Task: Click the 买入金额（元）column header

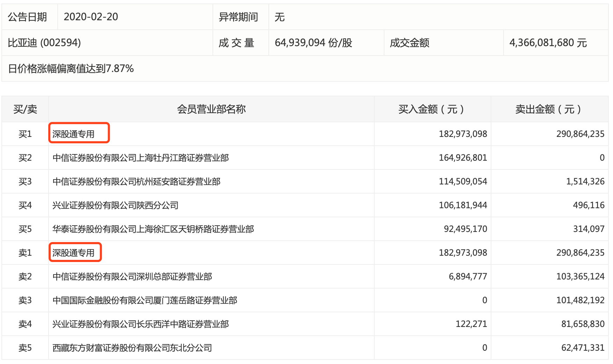Action: click(431, 109)
